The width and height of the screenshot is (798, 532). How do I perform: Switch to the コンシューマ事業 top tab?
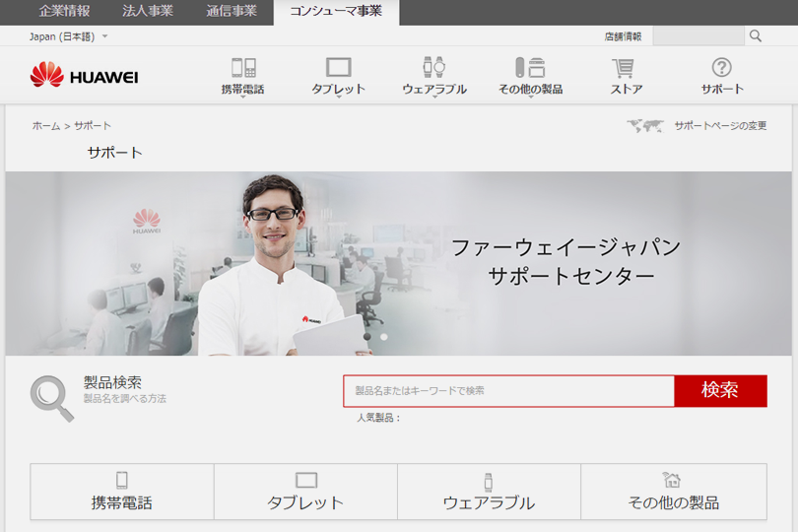click(336, 12)
